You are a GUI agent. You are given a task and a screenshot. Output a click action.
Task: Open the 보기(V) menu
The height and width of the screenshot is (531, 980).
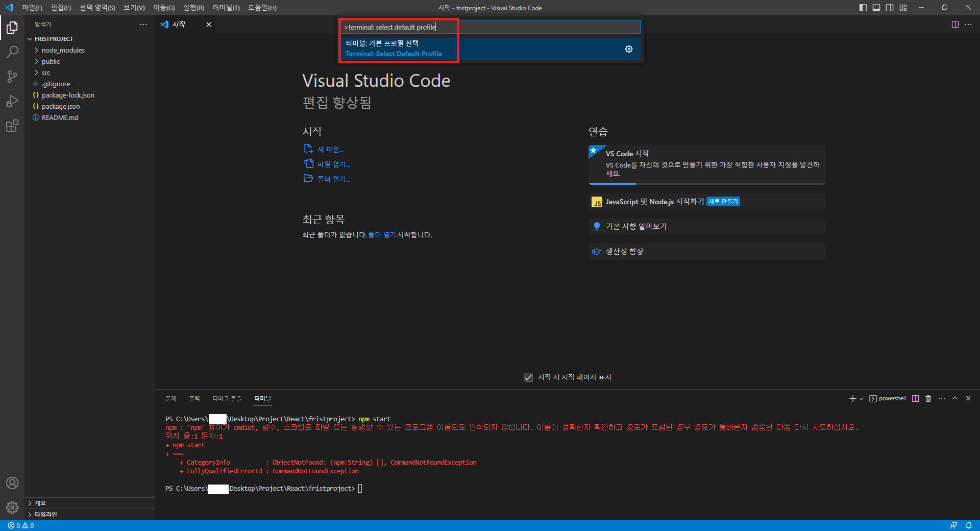coord(134,8)
